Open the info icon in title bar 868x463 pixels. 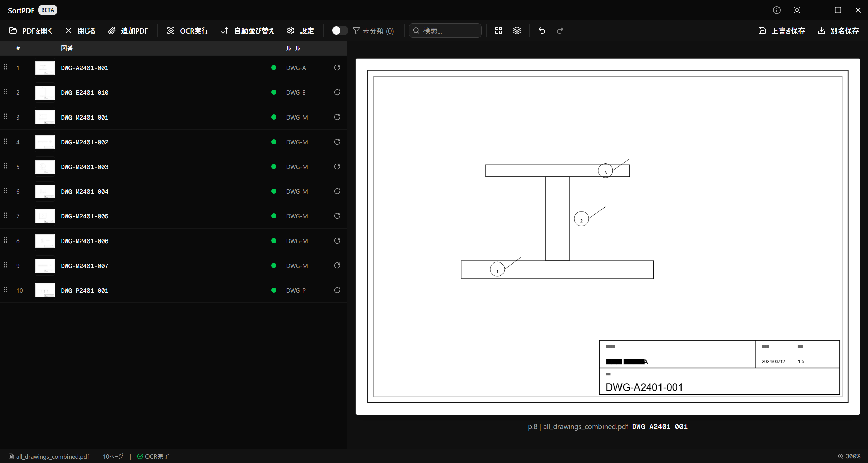click(776, 10)
